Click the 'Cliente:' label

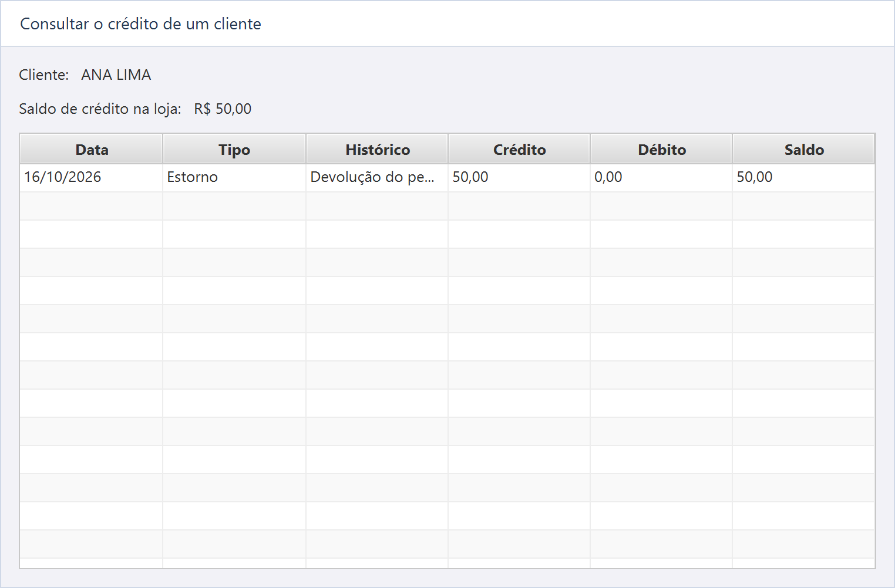click(x=44, y=75)
